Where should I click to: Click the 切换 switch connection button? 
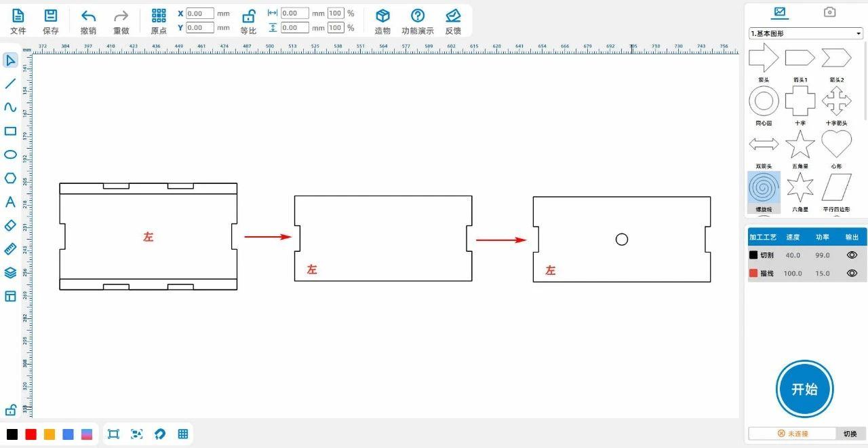click(x=850, y=434)
